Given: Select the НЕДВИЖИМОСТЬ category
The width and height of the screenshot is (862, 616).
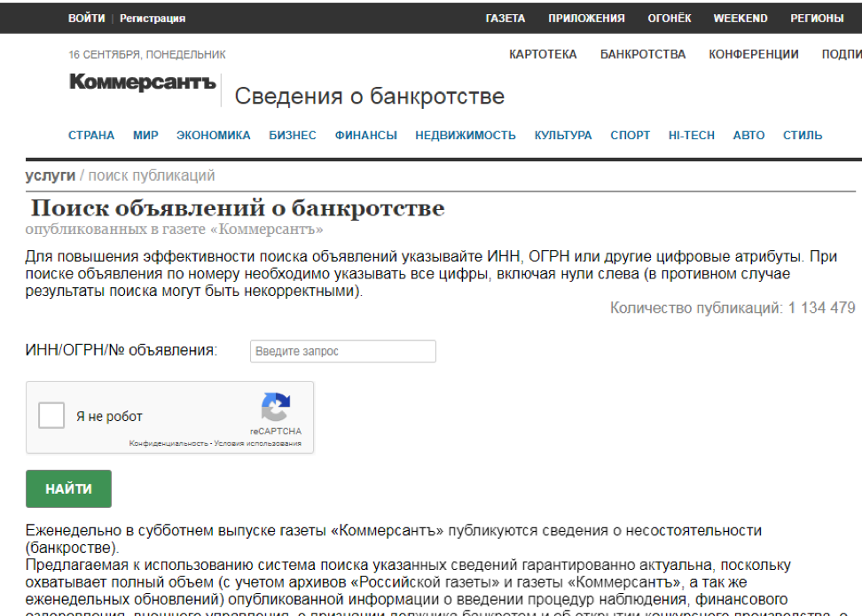Looking at the screenshot, I should pyautogui.click(x=466, y=136).
